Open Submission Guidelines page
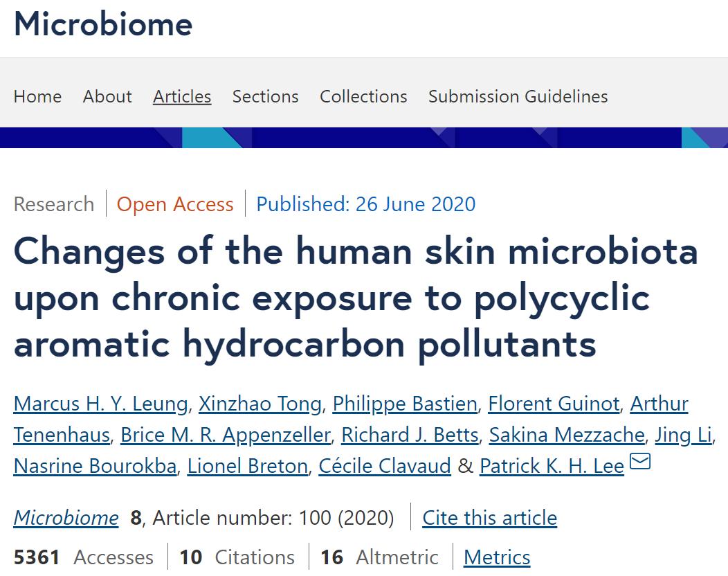This screenshot has height=576, width=728. (518, 97)
